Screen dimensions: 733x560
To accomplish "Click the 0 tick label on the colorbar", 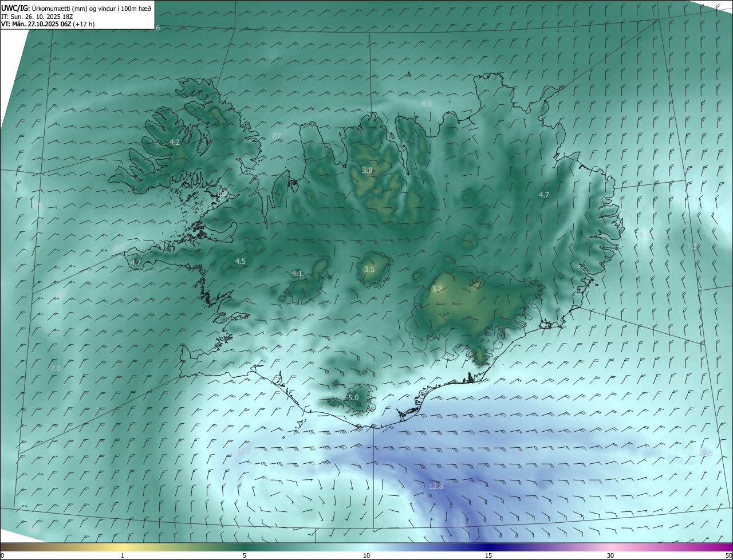I will tap(2, 555).
